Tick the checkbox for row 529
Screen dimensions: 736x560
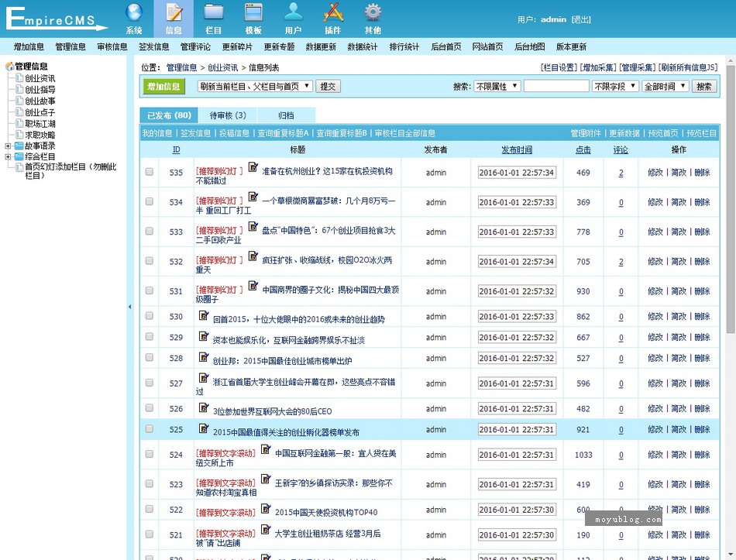pyautogui.click(x=150, y=337)
